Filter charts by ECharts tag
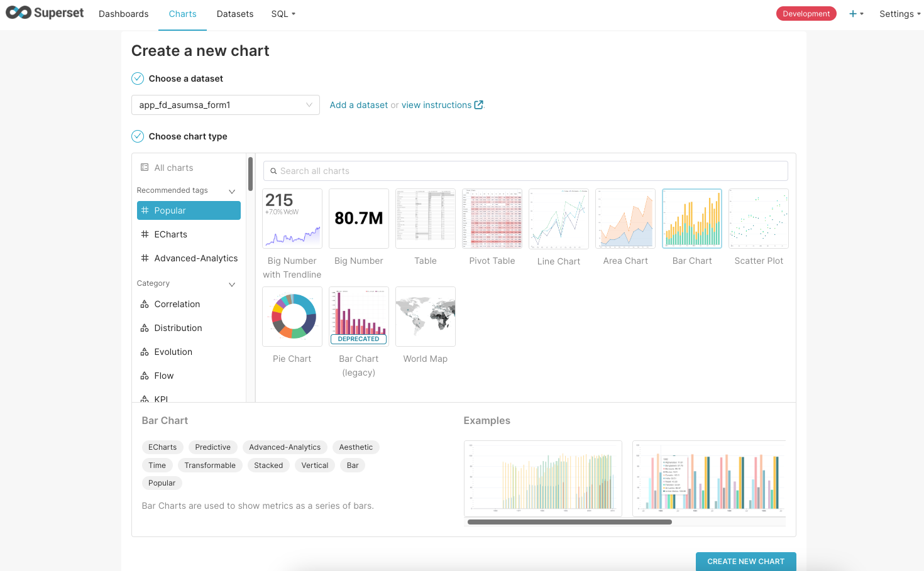Image resolution: width=924 pixels, height=571 pixels. click(170, 234)
